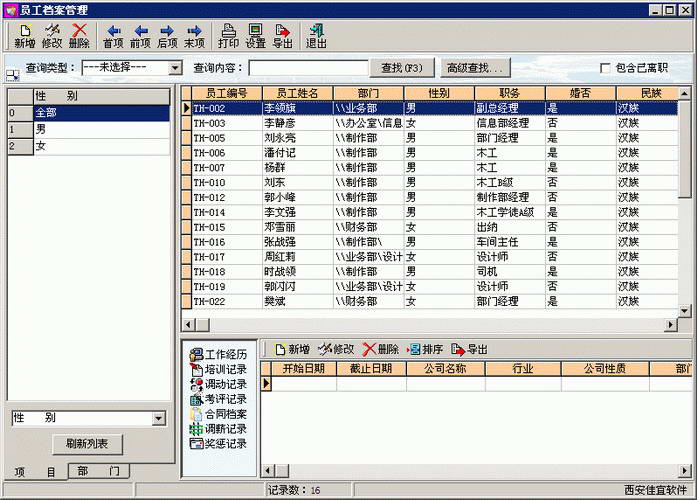Click 导出 in lower detail toolbar
This screenshot has width=697, height=500.
(x=470, y=349)
